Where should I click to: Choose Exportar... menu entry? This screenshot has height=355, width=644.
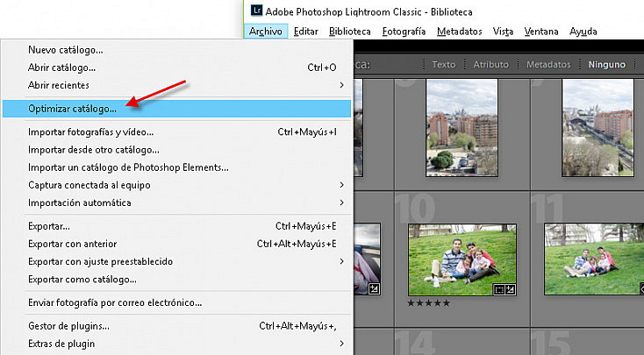tap(176, 226)
